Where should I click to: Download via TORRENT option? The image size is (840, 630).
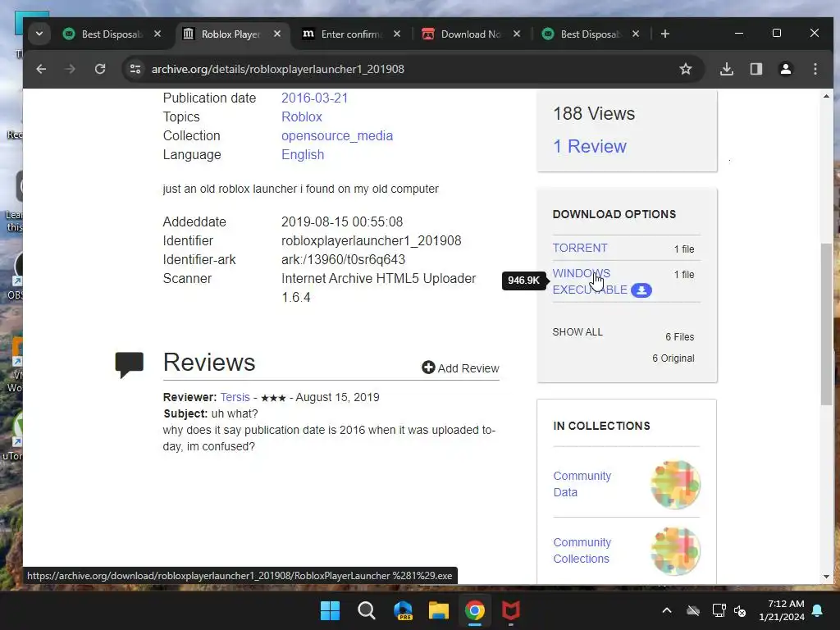tap(580, 248)
